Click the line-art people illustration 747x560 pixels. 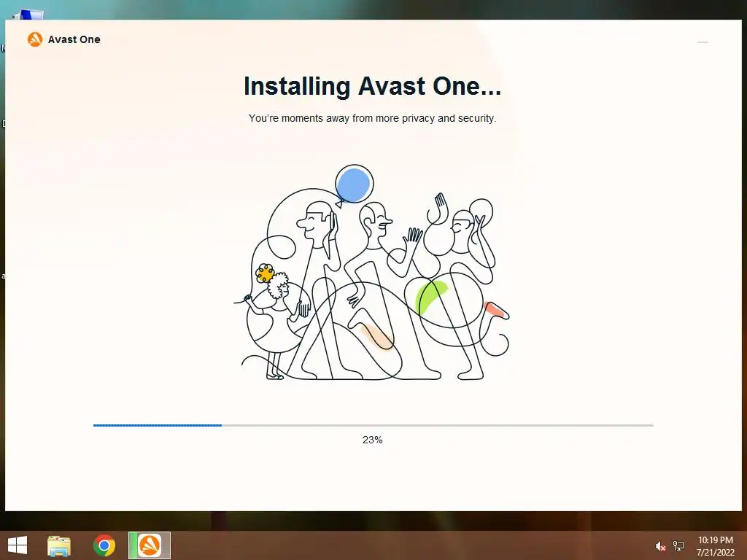(371, 273)
